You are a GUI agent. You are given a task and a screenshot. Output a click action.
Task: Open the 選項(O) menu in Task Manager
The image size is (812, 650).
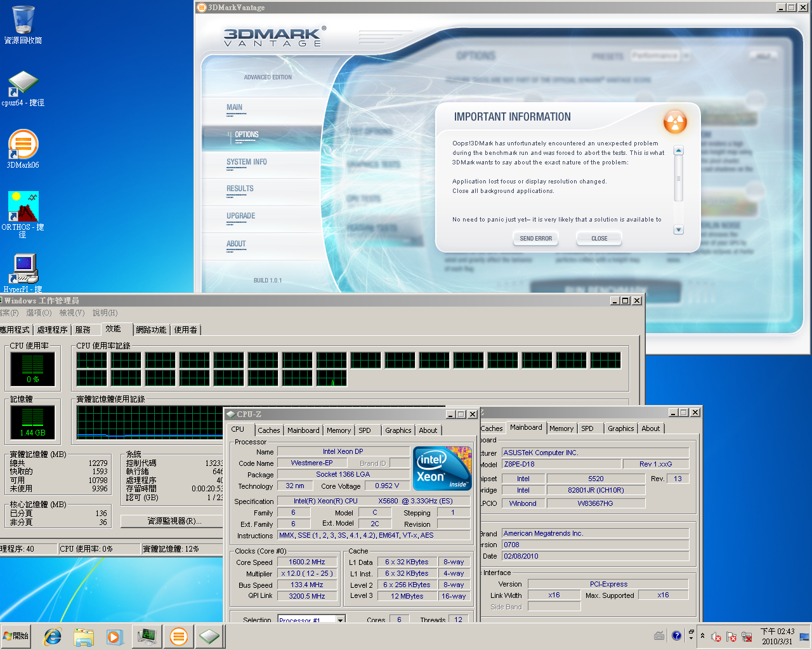coord(39,313)
